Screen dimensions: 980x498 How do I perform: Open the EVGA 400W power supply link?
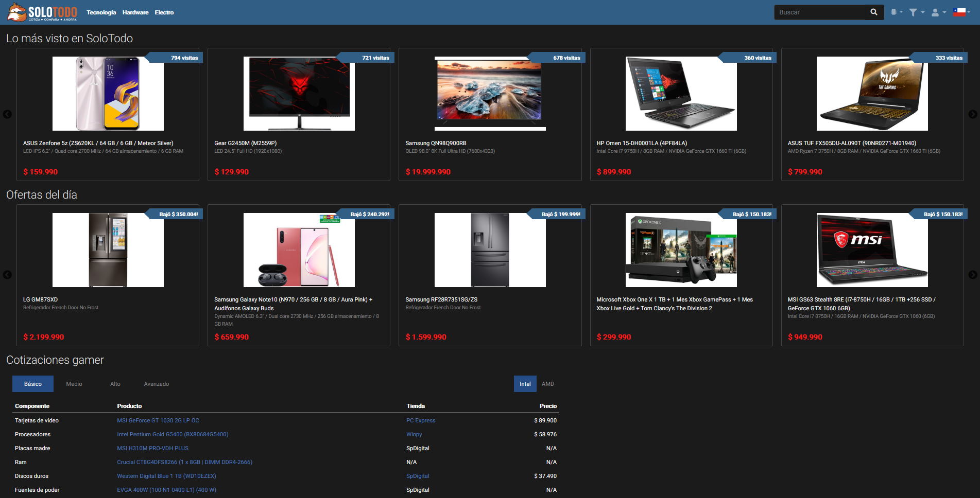click(166, 490)
